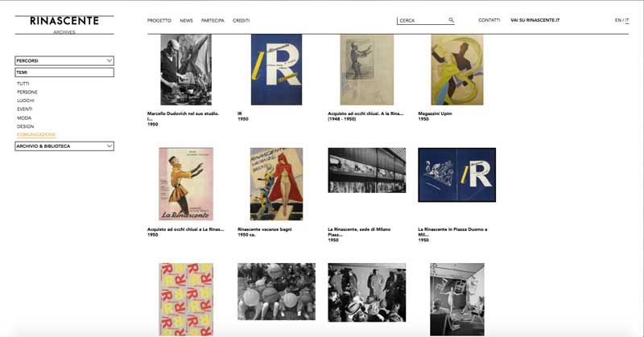Image resolution: width=644 pixels, height=337 pixels.
Task: Open the Crediti menu item
Action: 241,21
